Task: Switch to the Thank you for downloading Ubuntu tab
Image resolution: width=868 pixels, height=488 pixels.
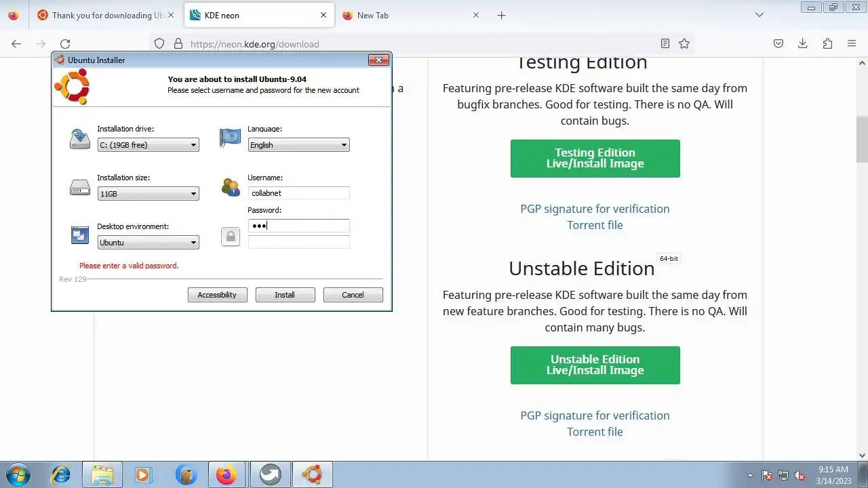Action: 106,15
